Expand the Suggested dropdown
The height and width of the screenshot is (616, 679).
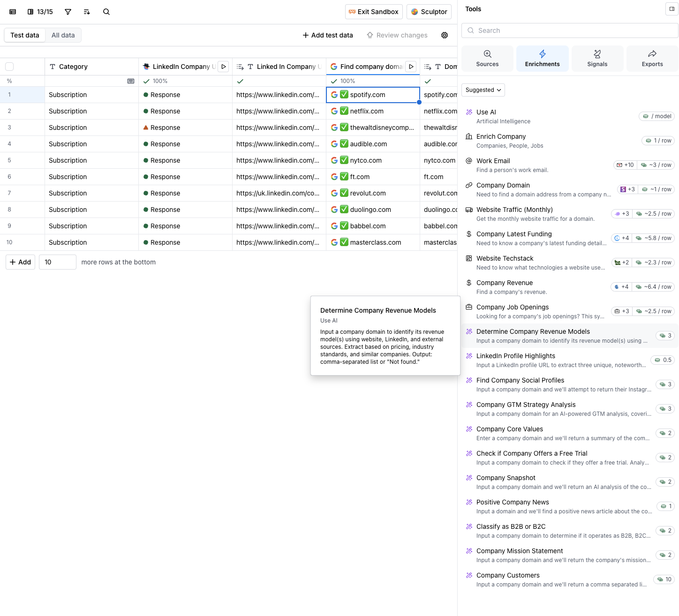[483, 90]
